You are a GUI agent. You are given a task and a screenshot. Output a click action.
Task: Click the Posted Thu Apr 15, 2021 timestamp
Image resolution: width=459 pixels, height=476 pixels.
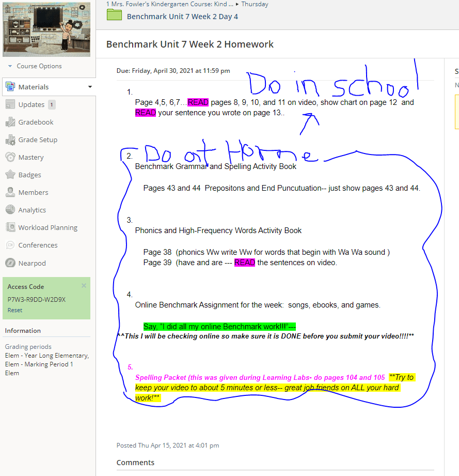point(168,446)
